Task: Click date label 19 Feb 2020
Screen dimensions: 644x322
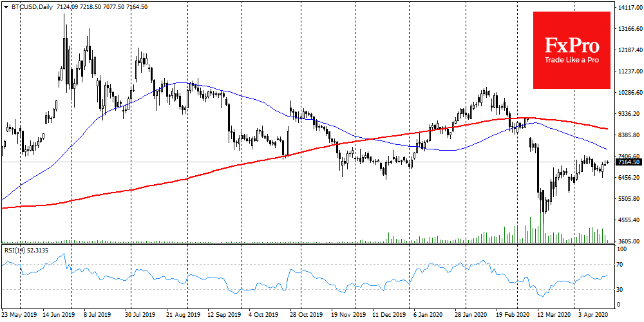Action: 512,315
